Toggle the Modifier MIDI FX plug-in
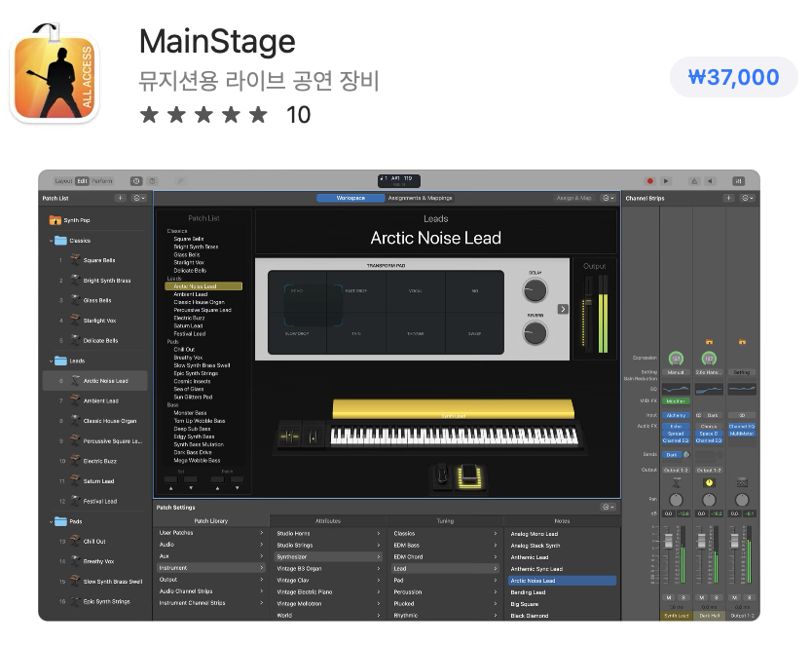 click(x=676, y=401)
